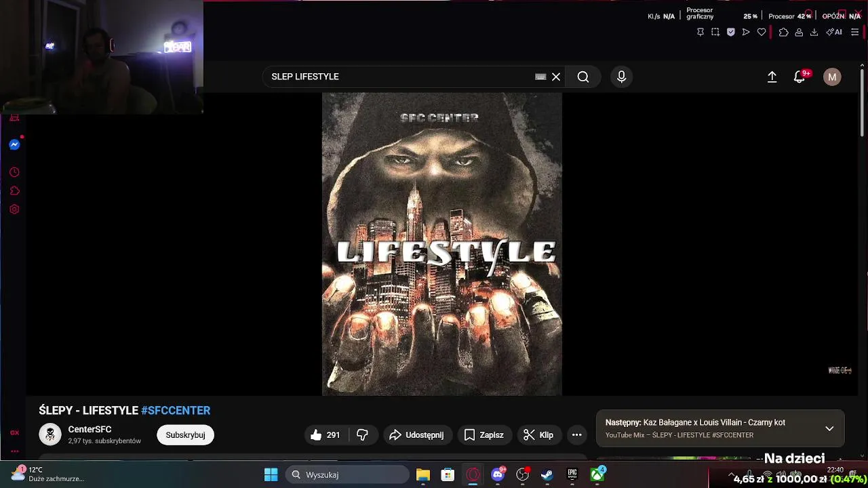Click the pin icon in address bar
The height and width of the screenshot is (488, 868).
pos(701,32)
